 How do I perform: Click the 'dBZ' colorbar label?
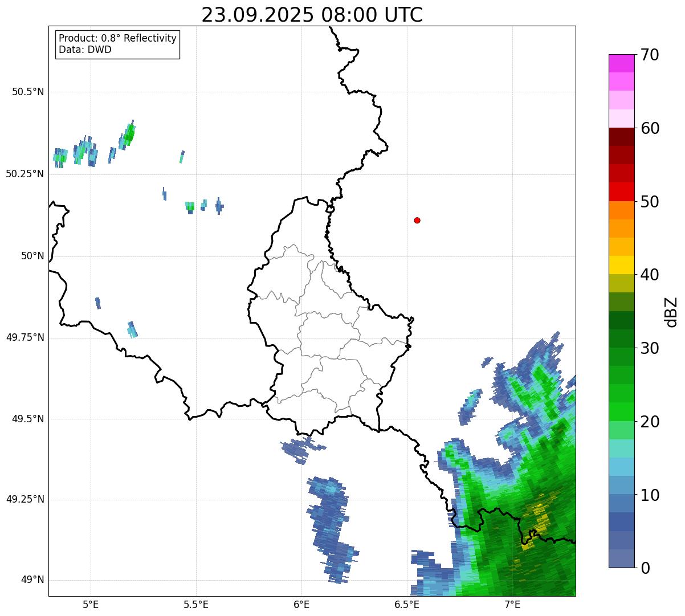point(671,312)
